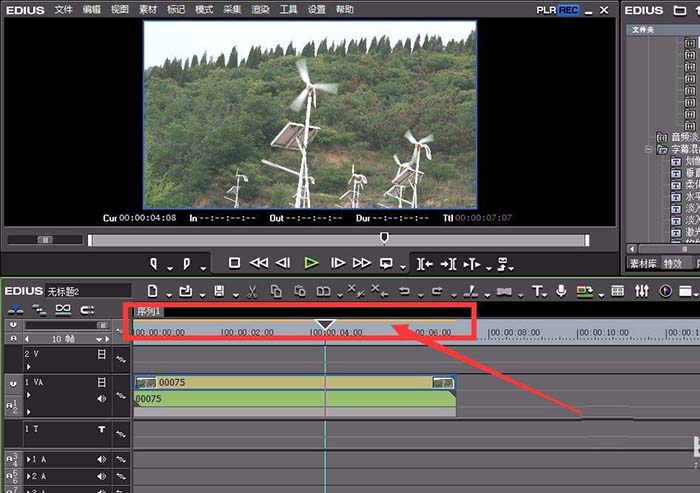Click the fast forward button

362,263
